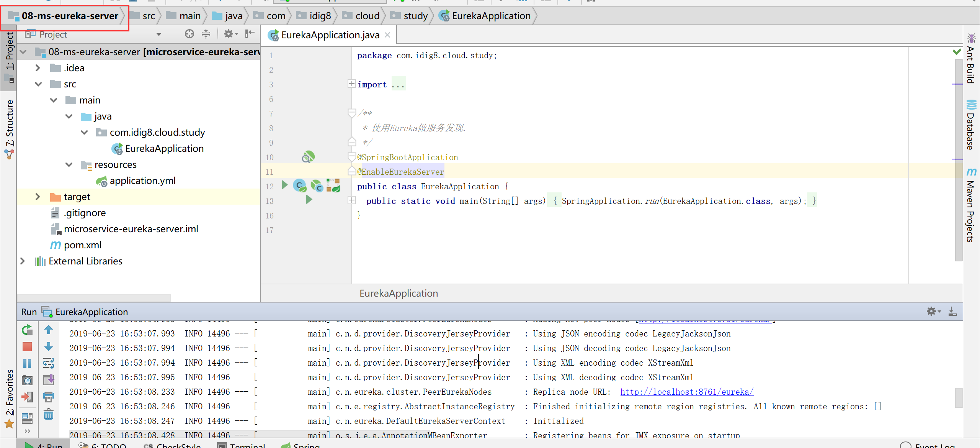Screen dimensions: 980x448
Task: Pause output with the pause icon
Action: tap(27, 363)
